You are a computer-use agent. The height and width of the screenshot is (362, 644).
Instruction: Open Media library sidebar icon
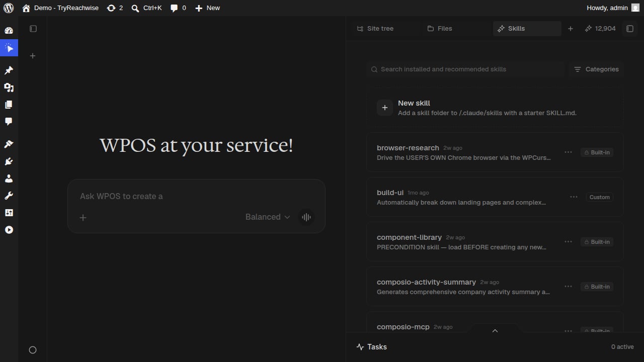pos(9,87)
